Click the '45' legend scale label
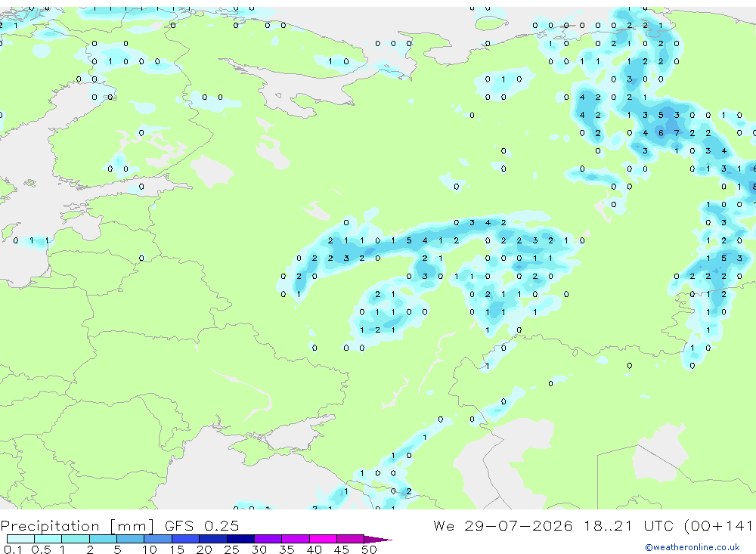This screenshot has width=756, height=554. pyautogui.click(x=342, y=549)
